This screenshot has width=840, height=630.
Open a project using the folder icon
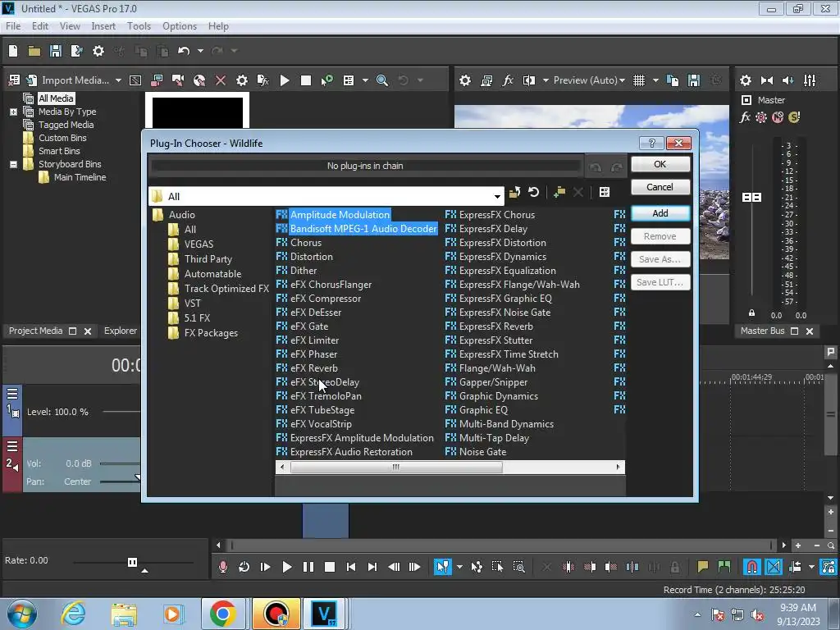click(34, 51)
